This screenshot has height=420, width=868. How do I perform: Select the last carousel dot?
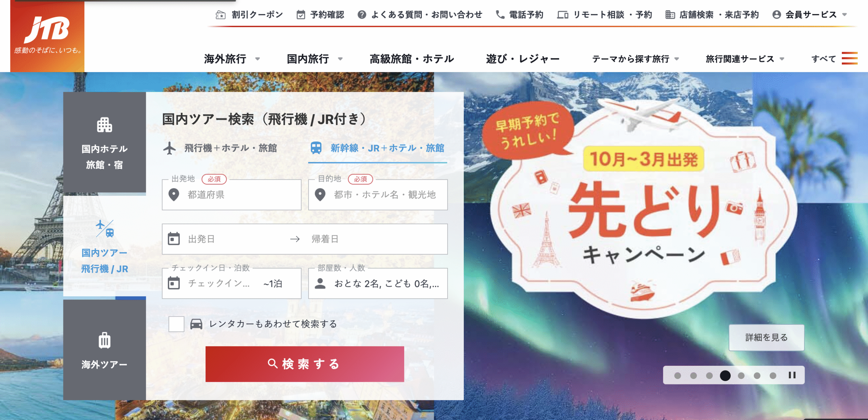[773, 375]
